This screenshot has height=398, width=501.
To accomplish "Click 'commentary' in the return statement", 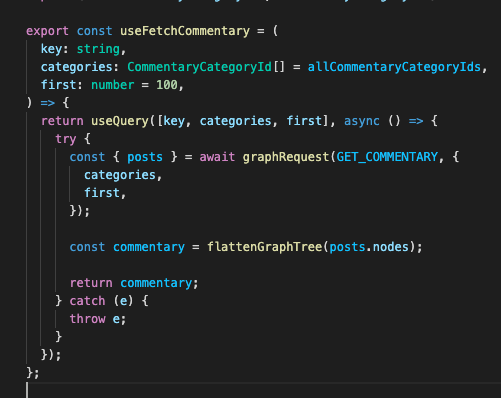I will coord(156,283).
